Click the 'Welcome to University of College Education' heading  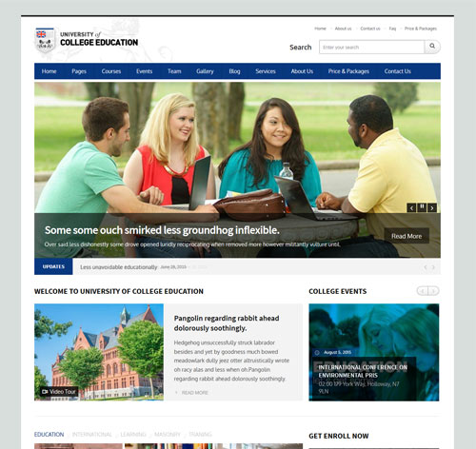click(x=119, y=291)
